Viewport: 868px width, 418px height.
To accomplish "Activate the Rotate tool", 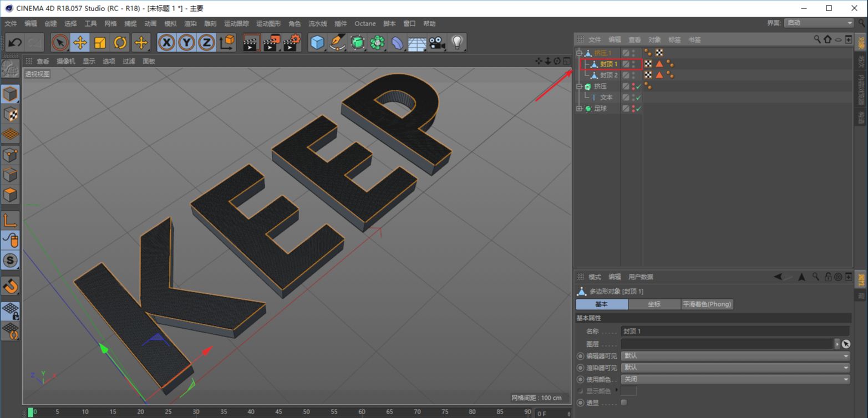I will (x=120, y=43).
